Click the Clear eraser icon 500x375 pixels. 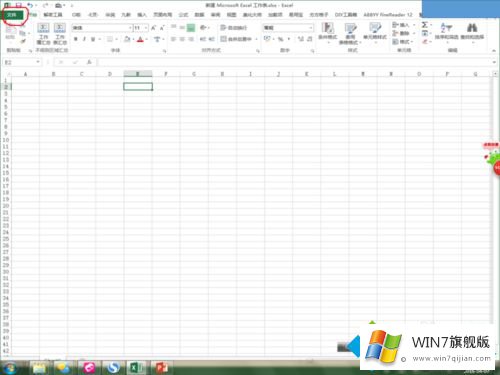[425, 42]
